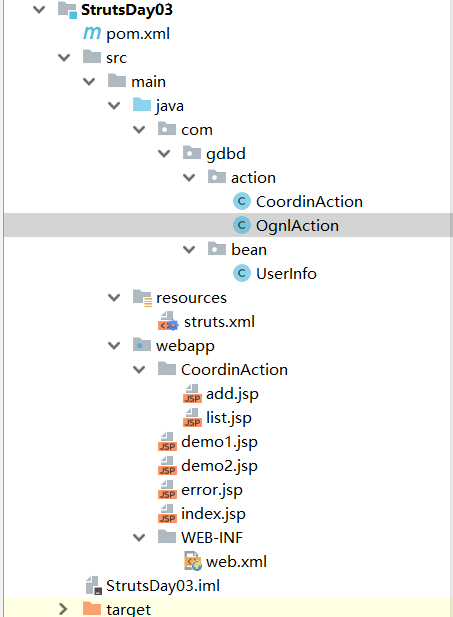Collapse the src folder

pyautogui.click(x=64, y=58)
